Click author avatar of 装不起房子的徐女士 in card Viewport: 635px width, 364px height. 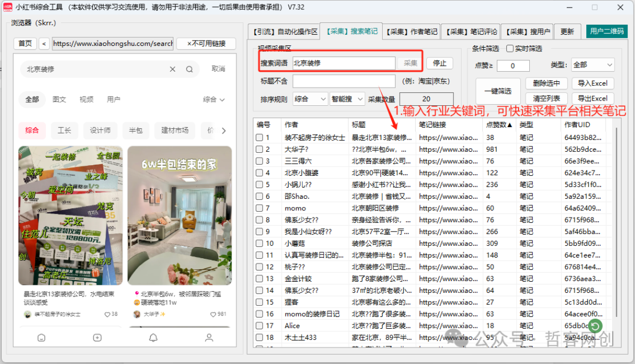point(27,314)
